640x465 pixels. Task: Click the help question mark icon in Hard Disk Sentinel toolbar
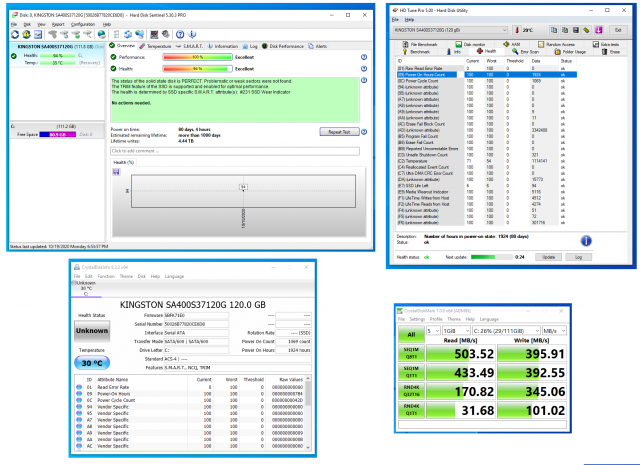pos(181,35)
